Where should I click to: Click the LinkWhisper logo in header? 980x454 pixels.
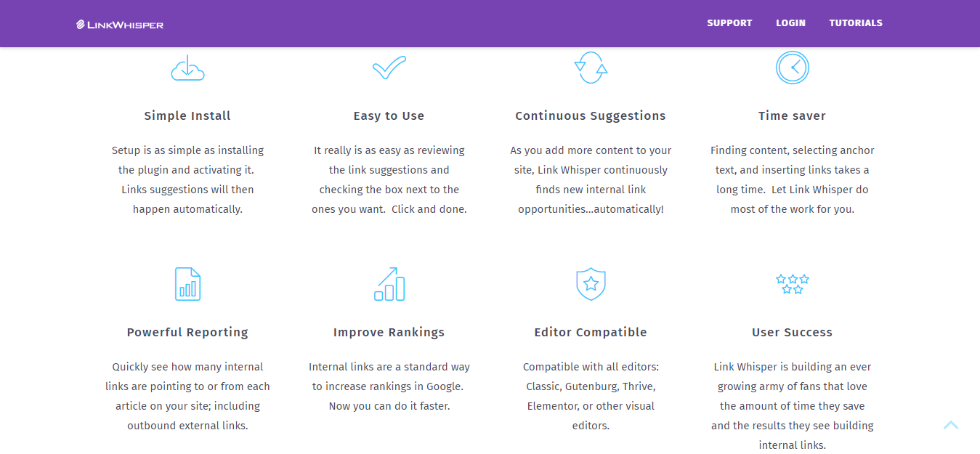point(120,25)
